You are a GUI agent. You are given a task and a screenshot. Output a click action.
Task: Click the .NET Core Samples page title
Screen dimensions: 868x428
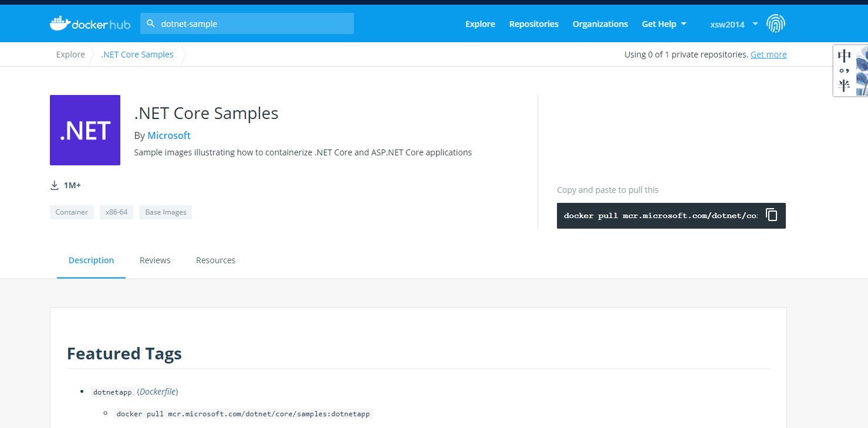(x=206, y=113)
